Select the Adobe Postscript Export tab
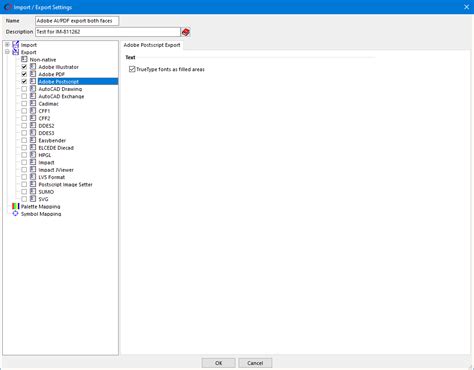Viewport: 474px width, 370px height. coord(152,45)
